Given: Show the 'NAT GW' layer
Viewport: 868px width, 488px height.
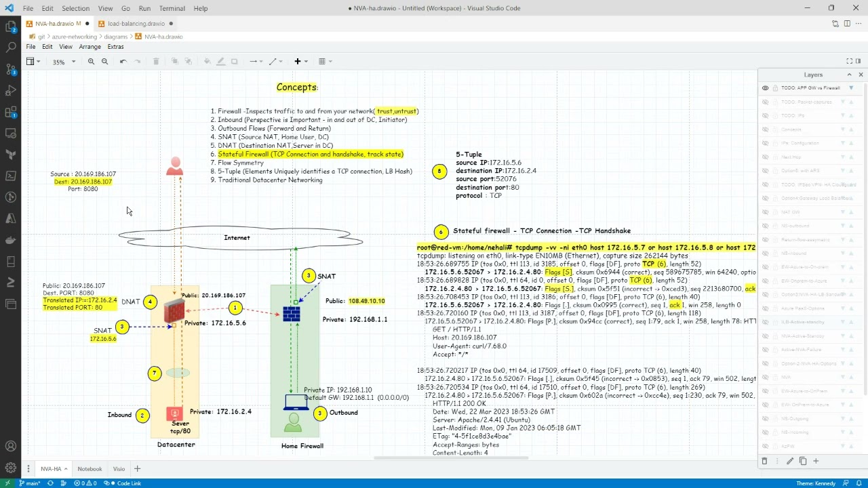Looking at the screenshot, I should tap(765, 212).
